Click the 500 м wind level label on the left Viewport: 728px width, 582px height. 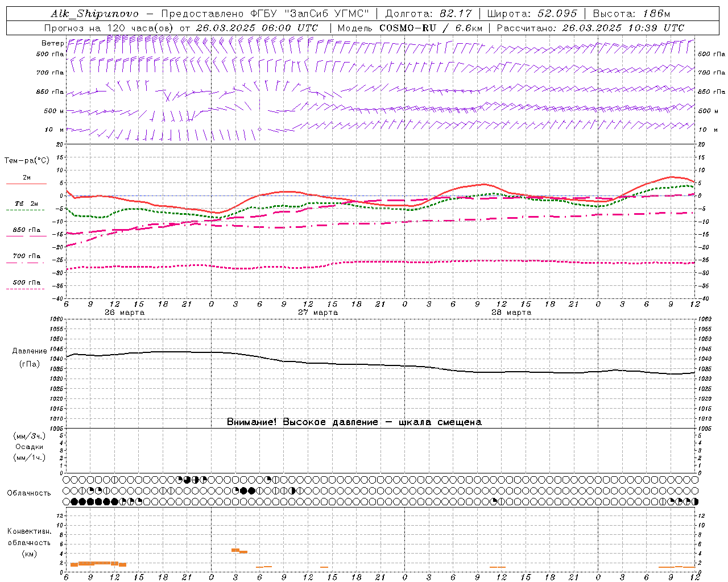54,111
